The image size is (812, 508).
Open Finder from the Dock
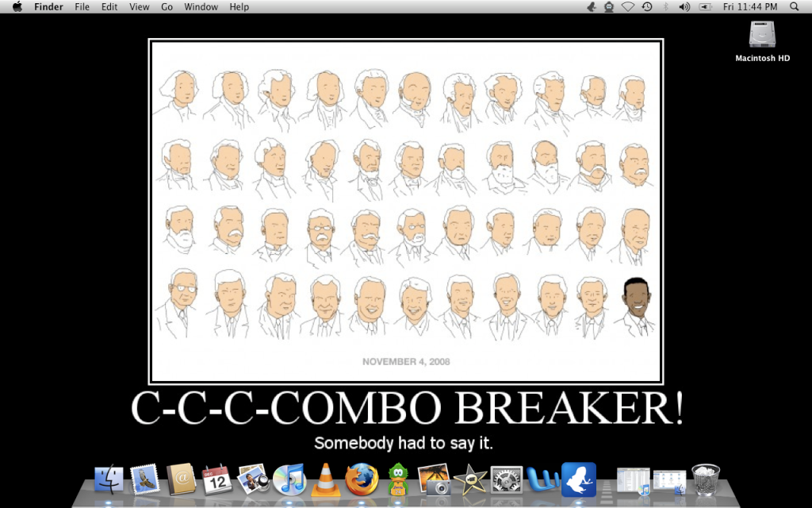pyautogui.click(x=109, y=480)
